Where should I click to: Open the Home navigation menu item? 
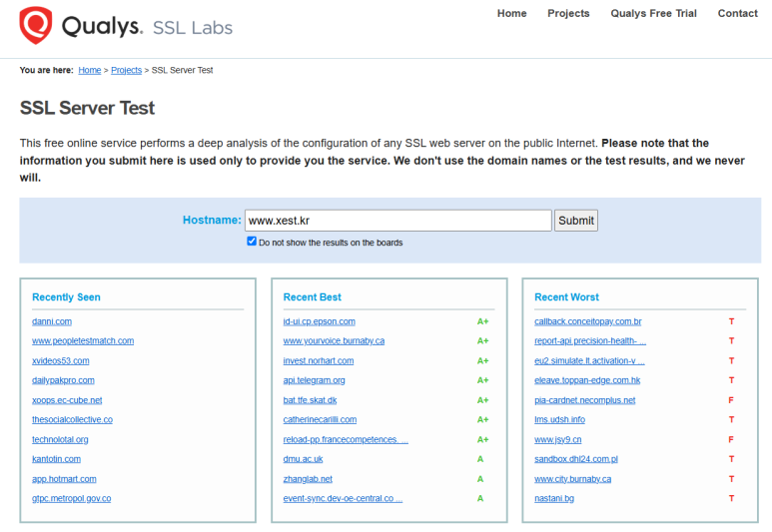pyautogui.click(x=511, y=13)
